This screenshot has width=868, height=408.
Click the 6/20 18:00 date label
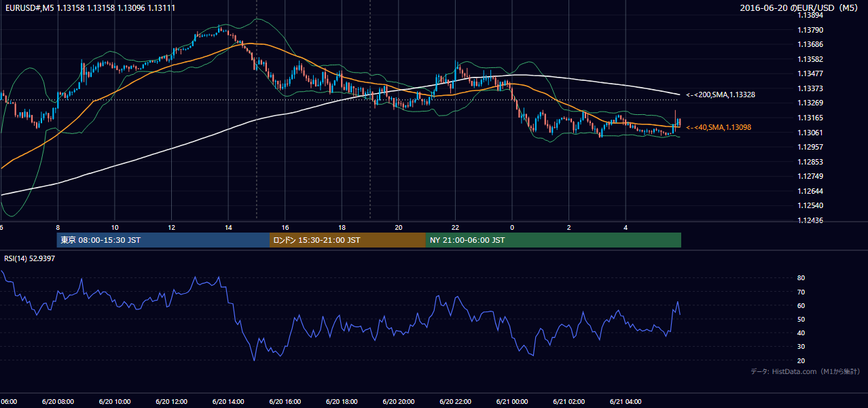341,402
